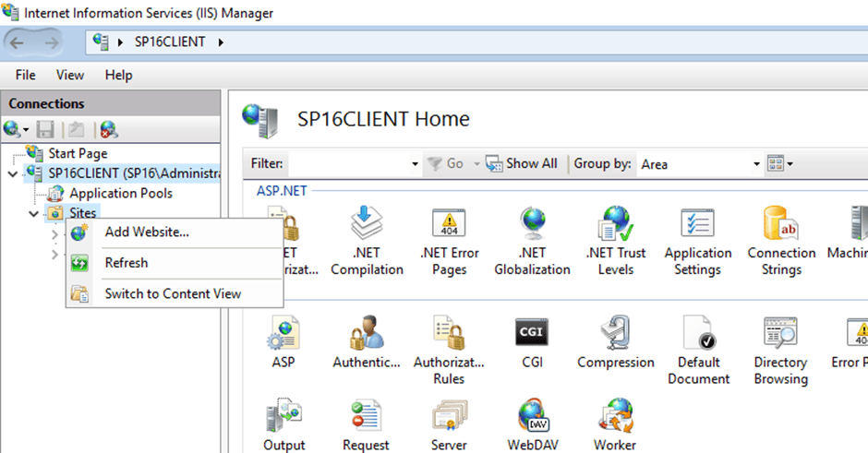The height and width of the screenshot is (453, 868).
Task: Choose Add Website from context menu
Action: (147, 232)
